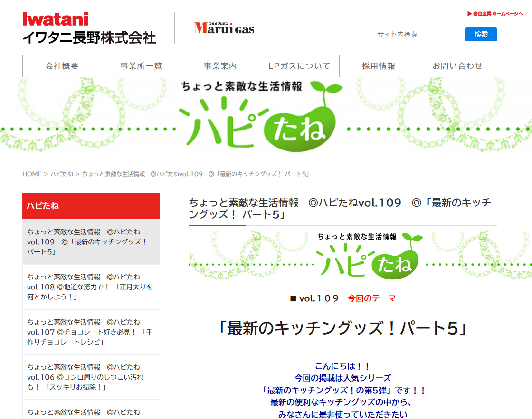Click the Marui Gas logo
Image resolution: width=532 pixels, height=419 pixels.
(224, 28)
